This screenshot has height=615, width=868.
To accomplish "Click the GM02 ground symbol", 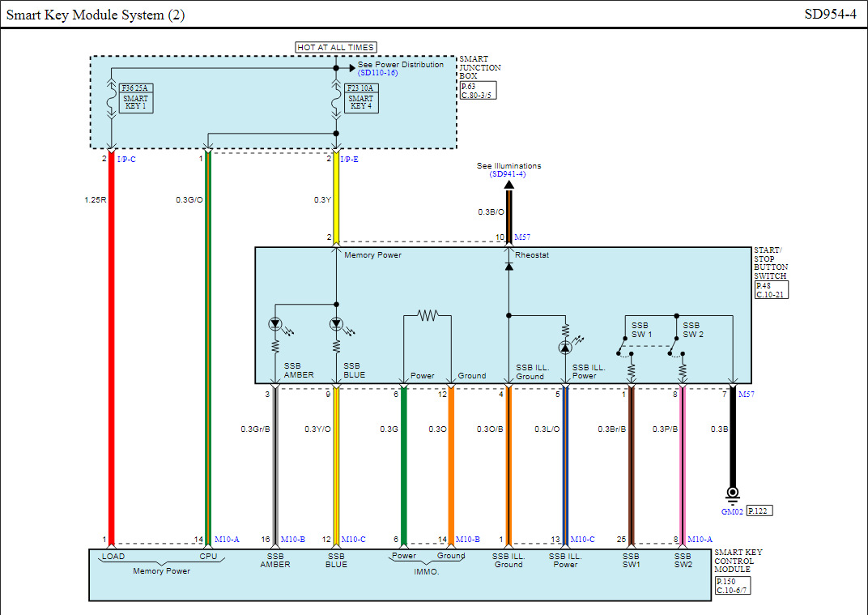I will click(x=732, y=493).
